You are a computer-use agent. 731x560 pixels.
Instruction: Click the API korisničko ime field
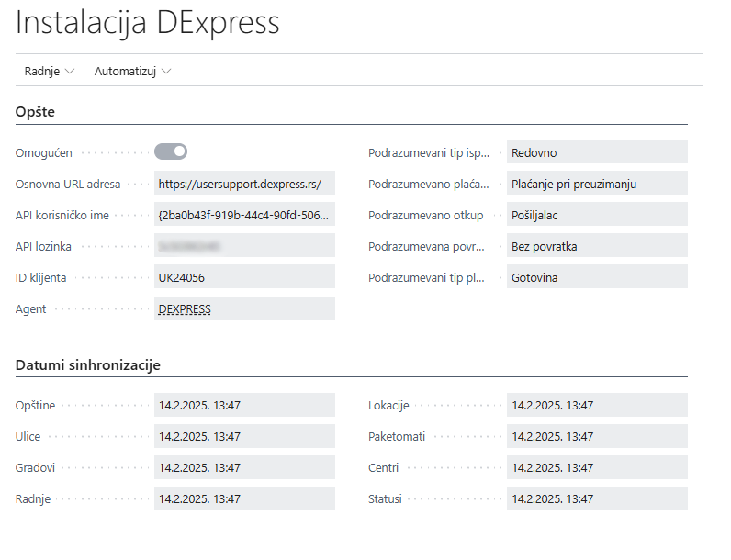click(244, 215)
